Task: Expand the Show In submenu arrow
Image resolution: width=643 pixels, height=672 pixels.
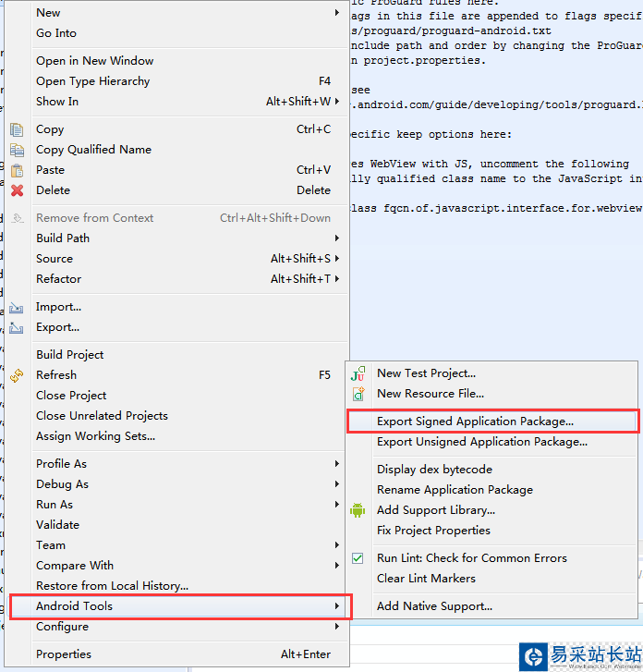Action: point(337,102)
